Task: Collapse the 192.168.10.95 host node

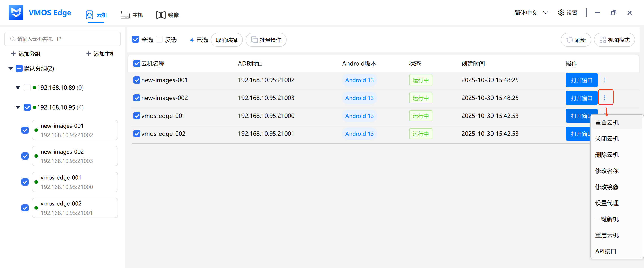Action: pos(18,107)
